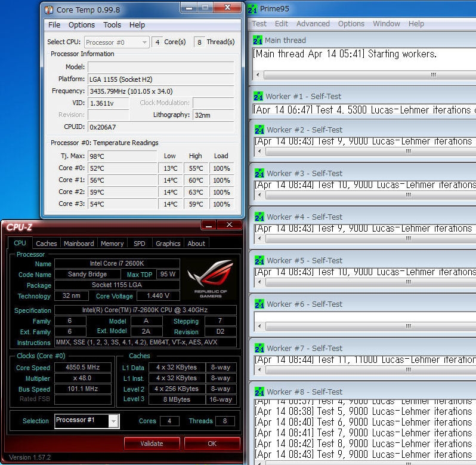Click the Worker #3 Self-Test window icon
The width and height of the screenshot is (476, 465).
point(259,174)
